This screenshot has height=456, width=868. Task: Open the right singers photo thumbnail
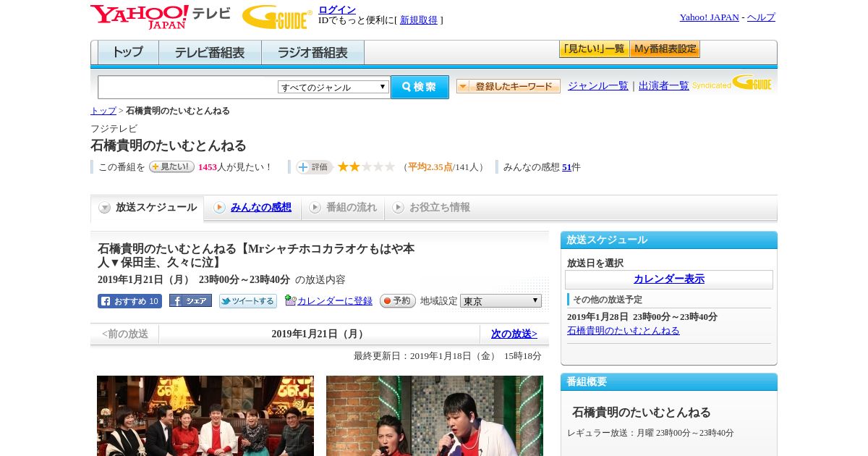click(435, 415)
